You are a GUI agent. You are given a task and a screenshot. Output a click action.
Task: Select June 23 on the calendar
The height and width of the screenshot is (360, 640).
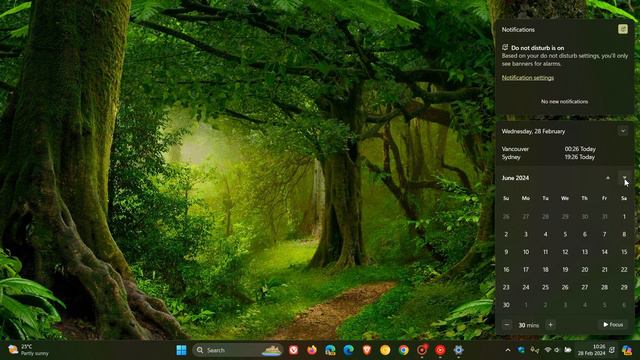click(506, 287)
